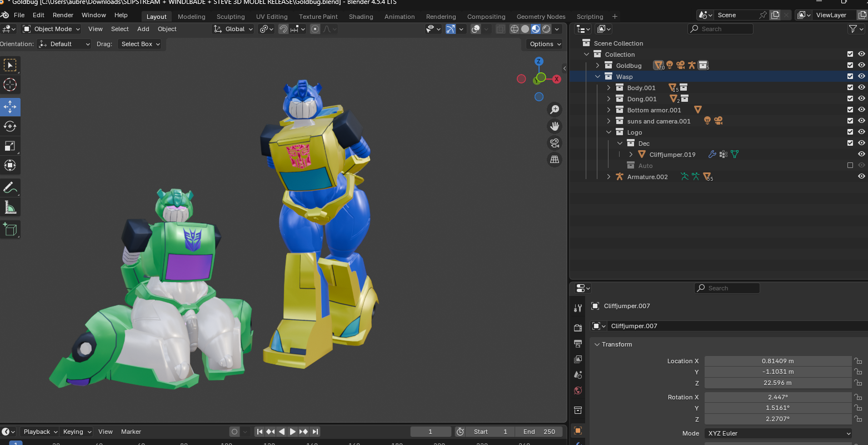Uncheck the Logo collection checkbox

pyautogui.click(x=850, y=132)
